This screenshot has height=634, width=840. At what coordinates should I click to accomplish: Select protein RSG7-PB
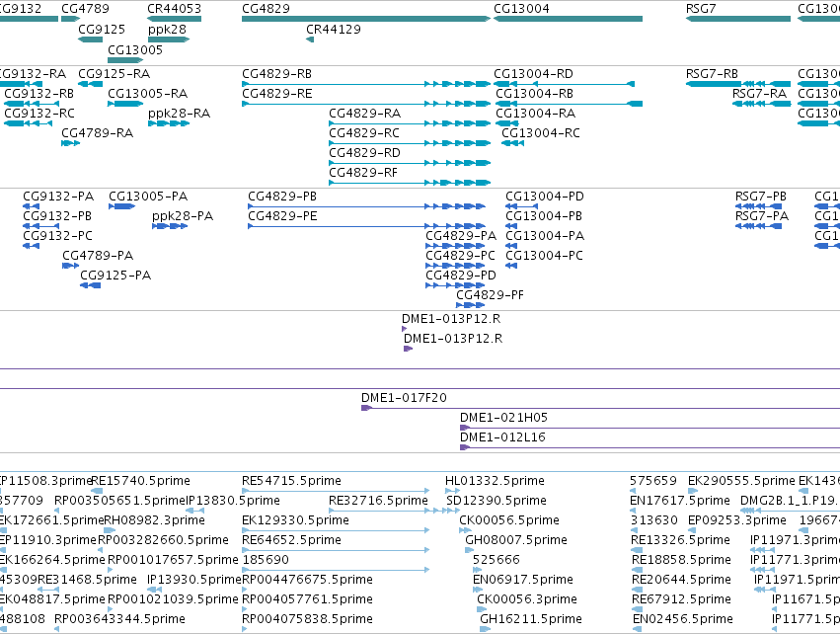pyautogui.click(x=759, y=206)
